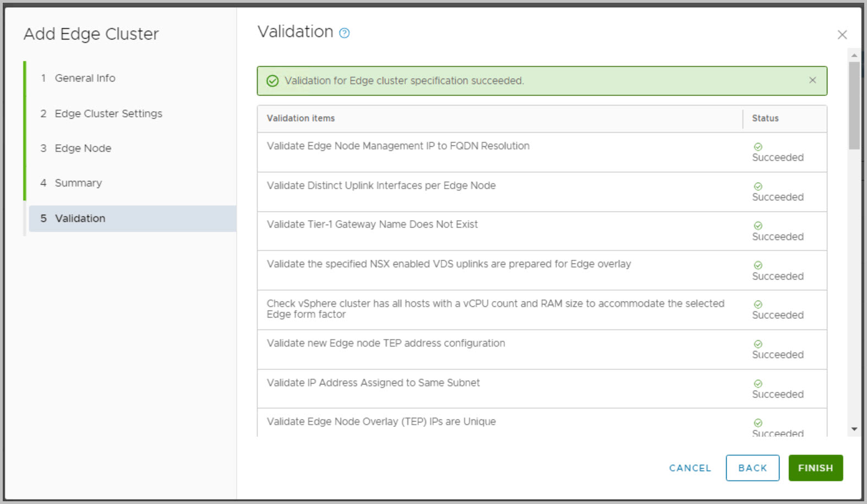The image size is (867, 504).
Task: Click the Back button
Action: click(752, 468)
